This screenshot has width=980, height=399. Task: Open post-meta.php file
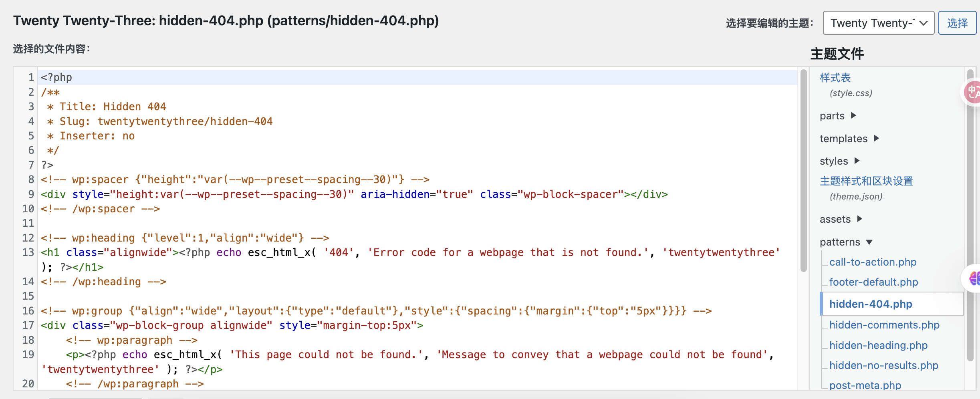coord(865,385)
